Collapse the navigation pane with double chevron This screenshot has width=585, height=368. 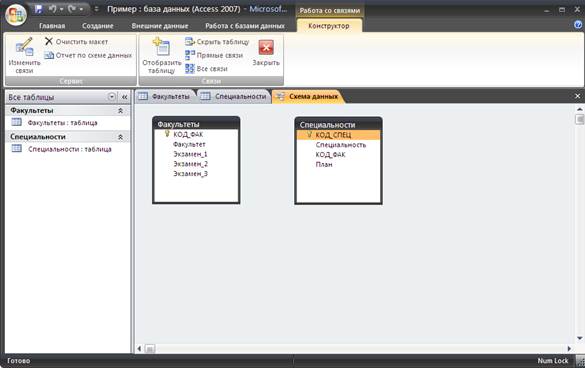pos(125,97)
